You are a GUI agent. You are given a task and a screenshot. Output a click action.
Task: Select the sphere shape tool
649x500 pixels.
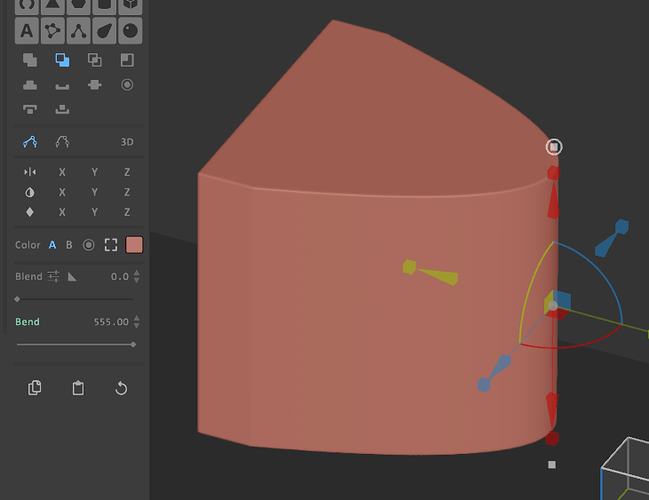coord(130,31)
